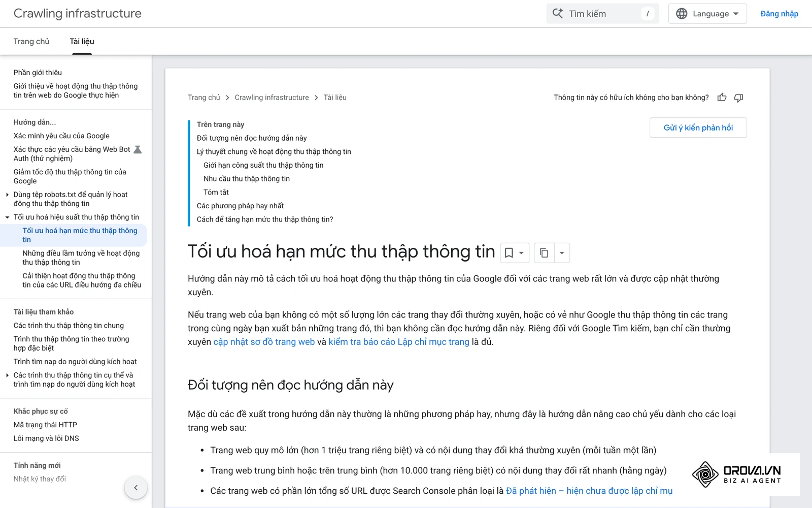Jump to Các phương pháp hay nhất
The image size is (812, 508).
(x=240, y=206)
